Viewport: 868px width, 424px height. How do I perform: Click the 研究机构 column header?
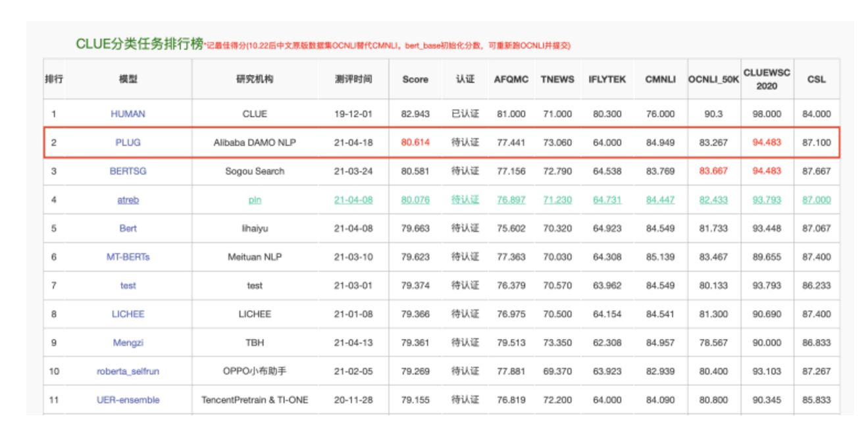coord(255,79)
